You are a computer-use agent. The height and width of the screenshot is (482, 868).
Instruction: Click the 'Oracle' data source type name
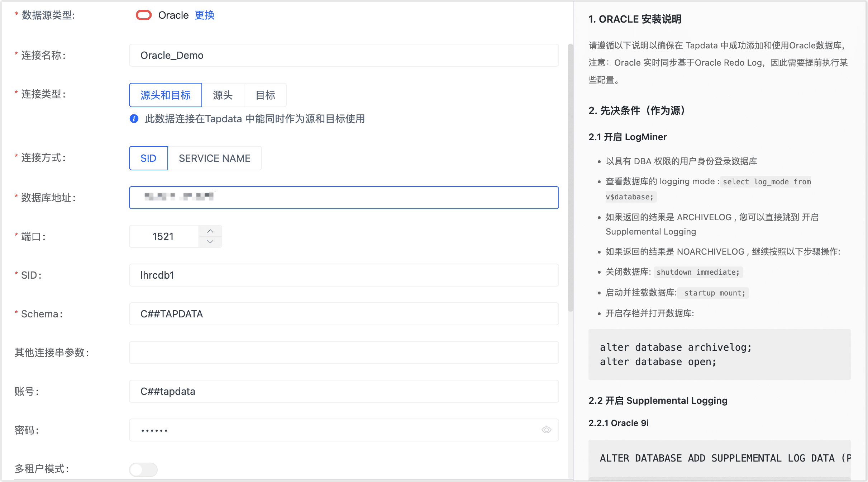[x=173, y=15]
